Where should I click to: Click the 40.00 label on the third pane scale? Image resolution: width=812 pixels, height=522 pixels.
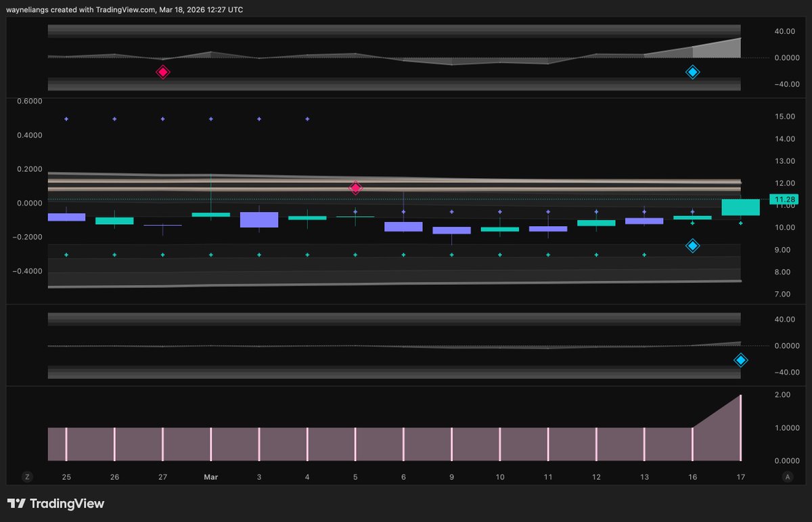784,320
